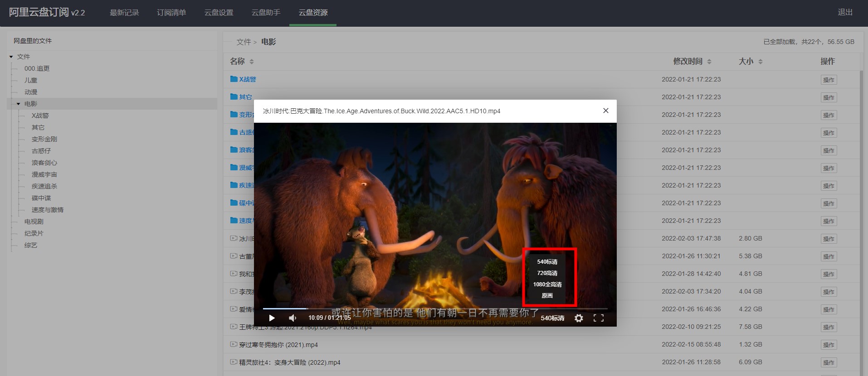Screen dimensions: 868x376
Task: Select the 浪客剑心 subfolder in the tree
Action: click(44, 163)
